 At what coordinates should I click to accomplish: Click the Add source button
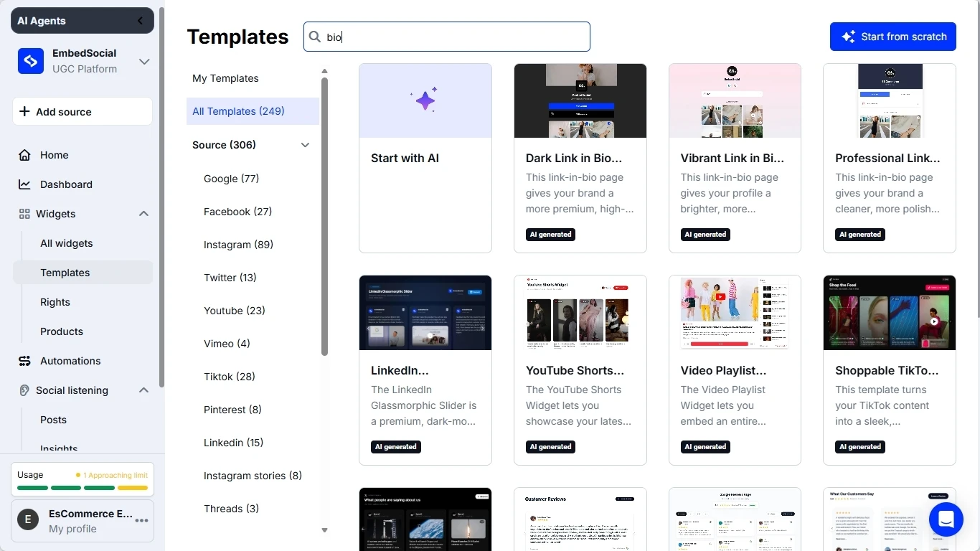(x=83, y=112)
